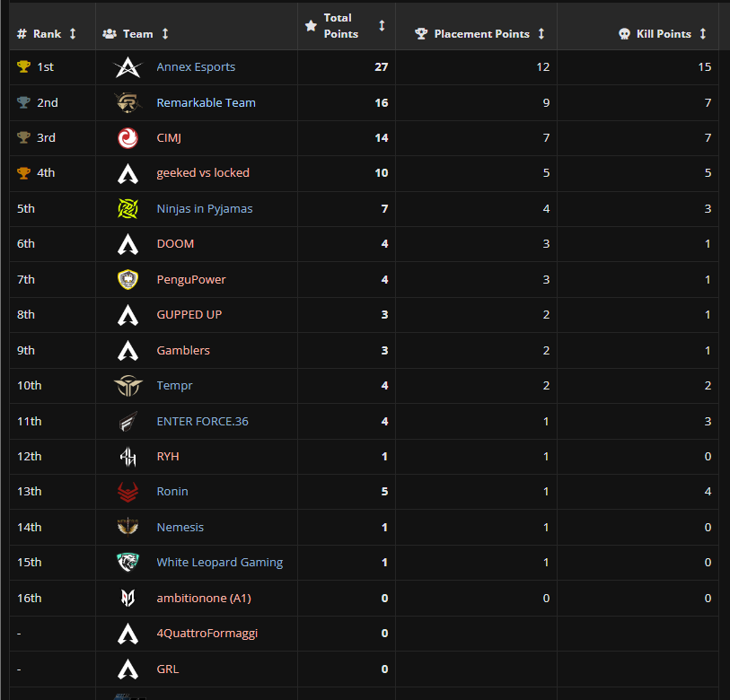Open the Nemesis team link

point(180,527)
